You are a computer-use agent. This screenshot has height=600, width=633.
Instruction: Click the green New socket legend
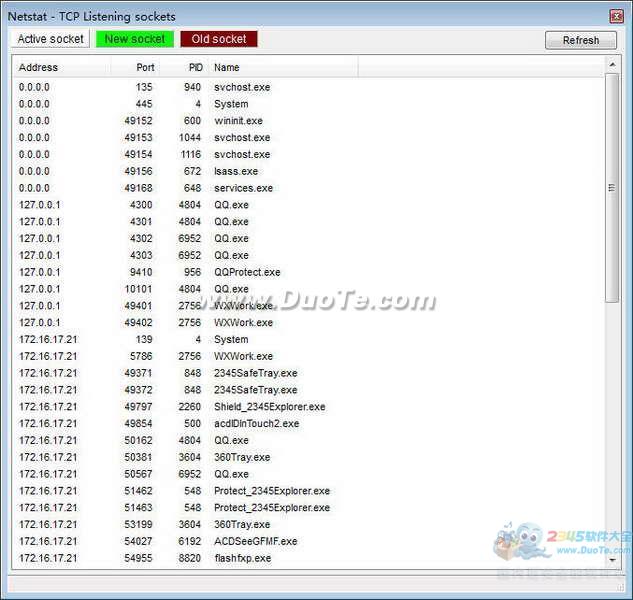click(137, 39)
